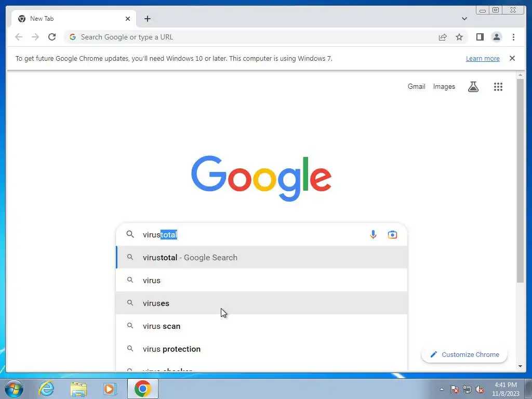Open Search Labs flask icon
Image resolution: width=532 pixels, height=399 pixels.
[473, 87]
